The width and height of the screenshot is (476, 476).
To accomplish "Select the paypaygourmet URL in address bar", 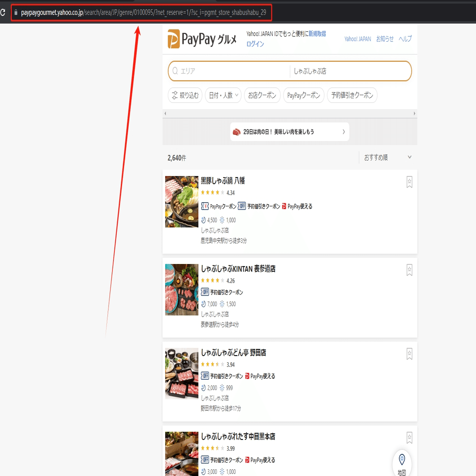I will tap(144, 12).
